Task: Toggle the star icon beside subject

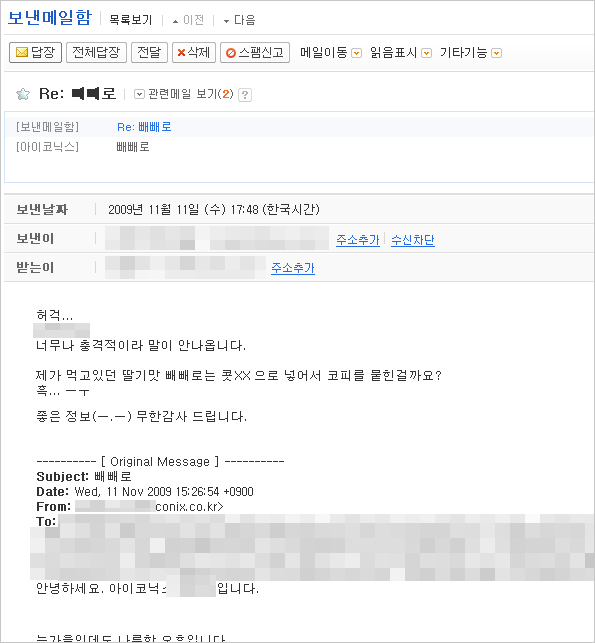Action: [x=23, y=94]
